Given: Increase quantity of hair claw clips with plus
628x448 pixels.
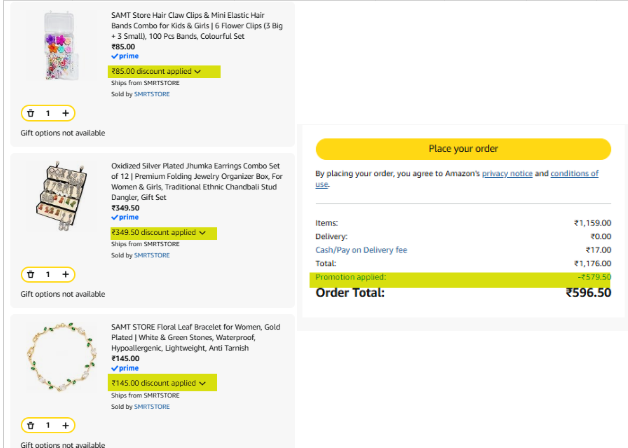Looking at the screenshot, I should click(66, 113).
